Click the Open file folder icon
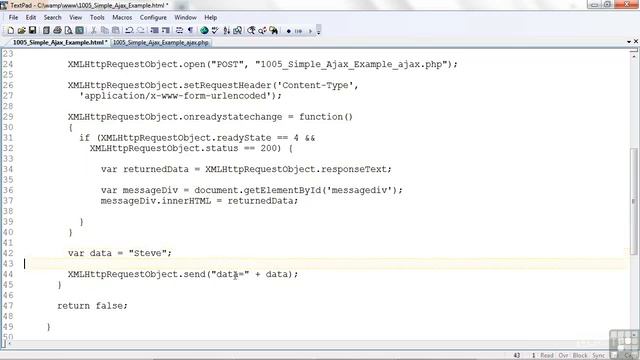 coord(21,31)
